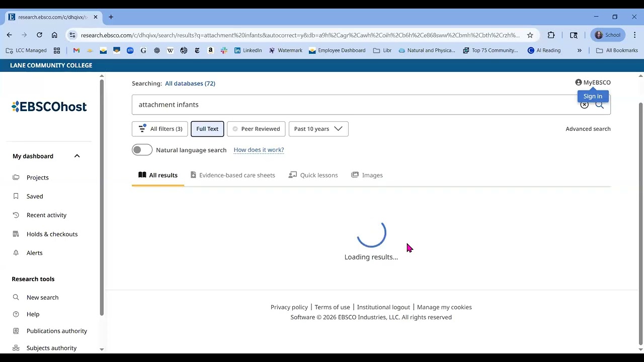
Task: Go back in browser history
Action: click(x=9, y=35)
